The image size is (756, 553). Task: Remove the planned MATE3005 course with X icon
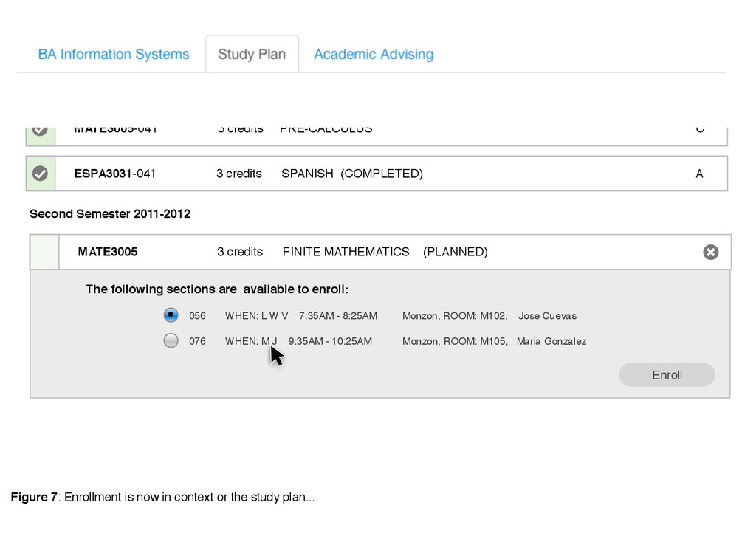710,253
